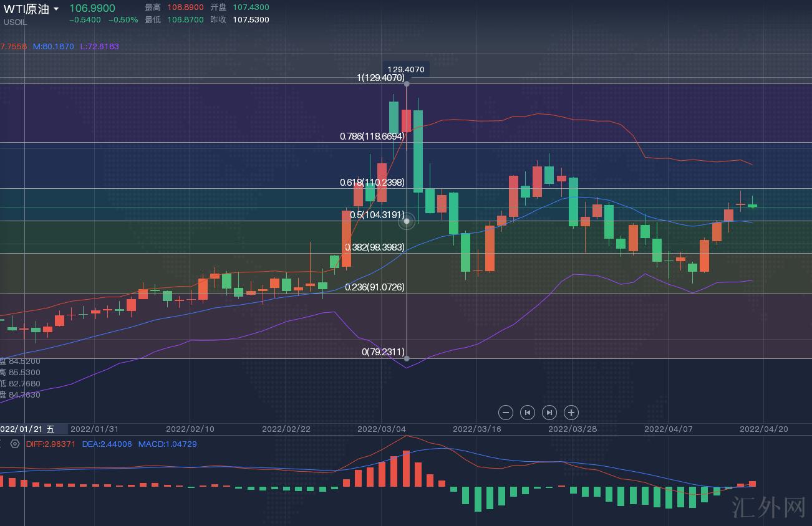Click the MACD:1.04729 indicator label

tap(167, 444)
